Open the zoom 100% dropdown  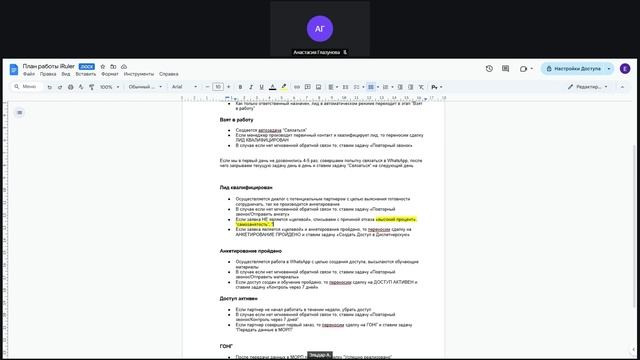tap(109, 87)
